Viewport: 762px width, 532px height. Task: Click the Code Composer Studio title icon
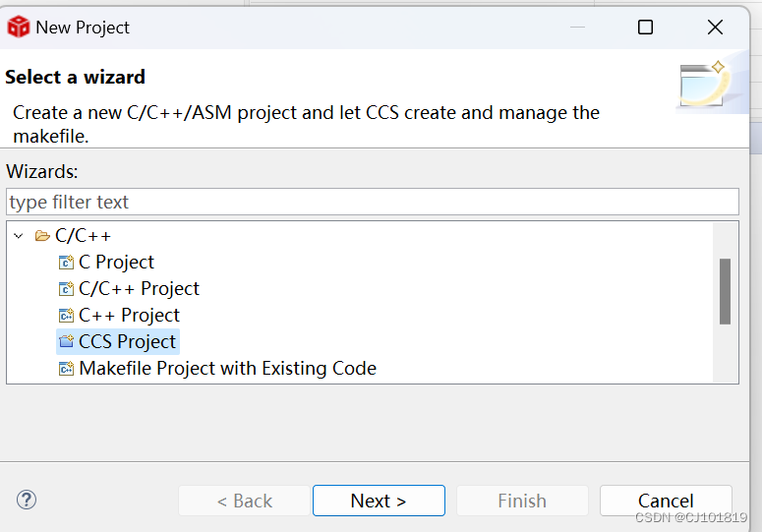(18, 28)
